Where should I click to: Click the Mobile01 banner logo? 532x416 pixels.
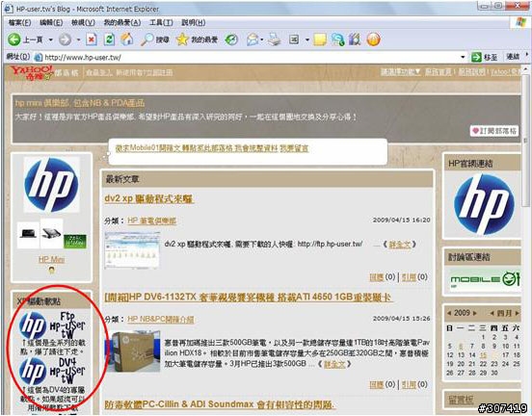(485, 279)
